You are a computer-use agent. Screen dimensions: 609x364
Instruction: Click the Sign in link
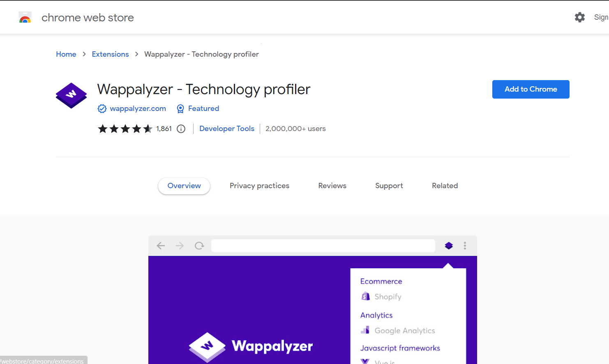click(x=601, y=17)
